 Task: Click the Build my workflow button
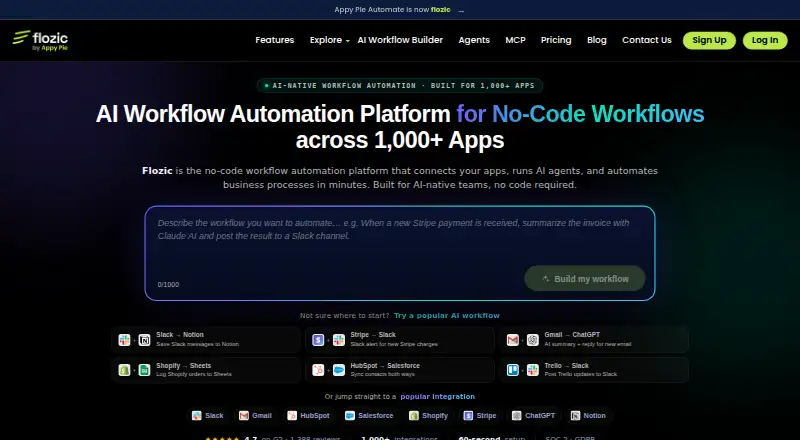585,279
